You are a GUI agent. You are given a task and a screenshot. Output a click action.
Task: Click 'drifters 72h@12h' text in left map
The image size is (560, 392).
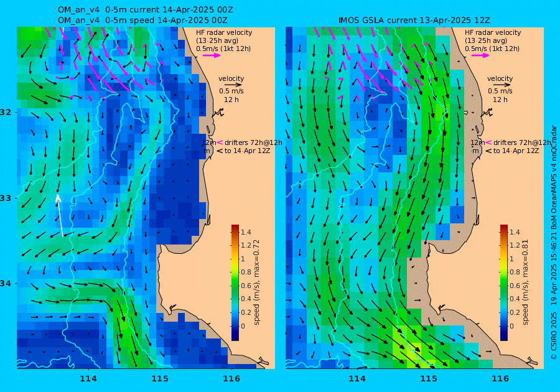click(x=253, y=143)
